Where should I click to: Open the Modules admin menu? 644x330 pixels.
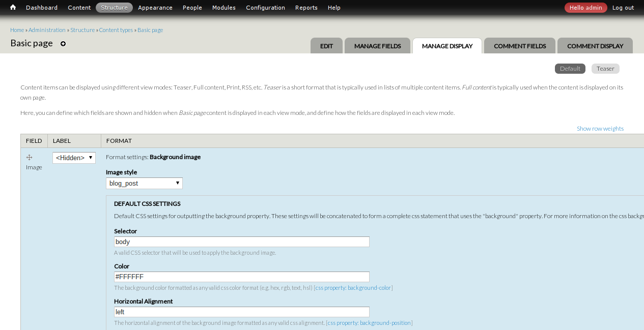click(x=223, y=7)
